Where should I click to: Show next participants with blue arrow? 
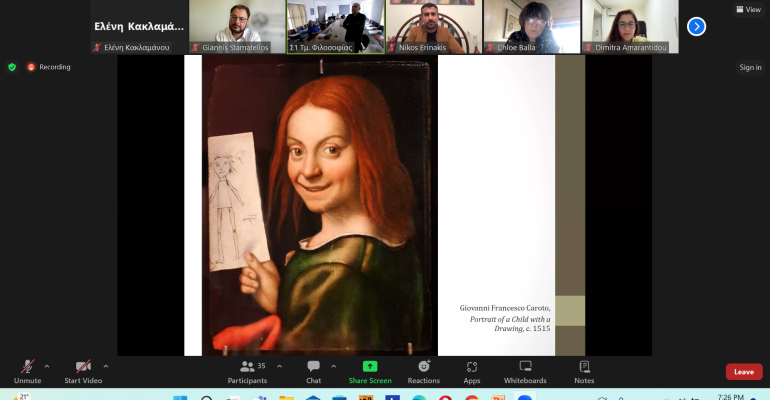click(696, 27)
